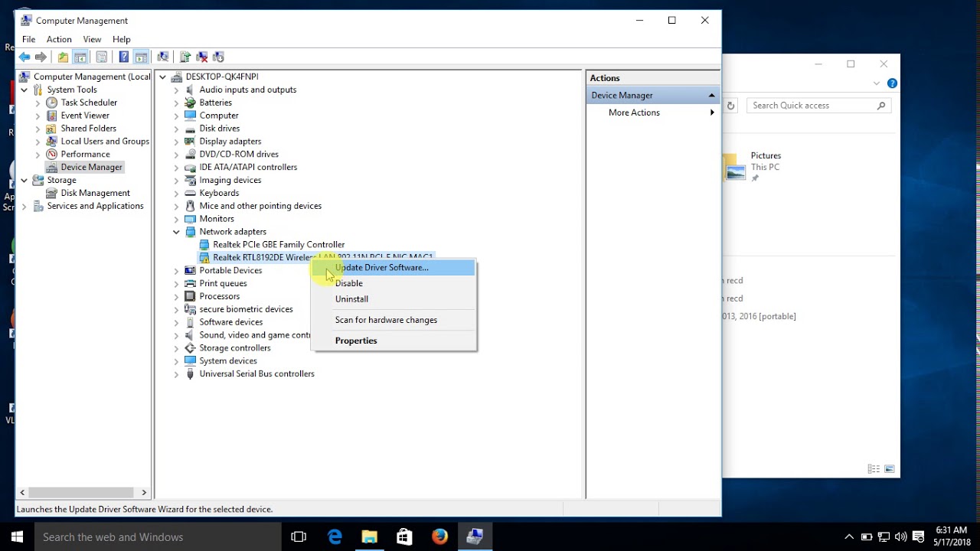The width and height of the screenshot is (980, 551).
Task: Click the refresh button in Explorer window
Action: pos(730,106)
